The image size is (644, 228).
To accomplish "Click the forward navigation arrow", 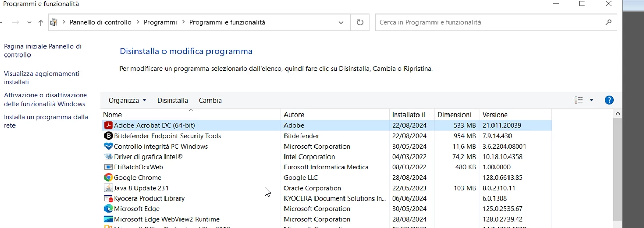I will pos(16,23).
